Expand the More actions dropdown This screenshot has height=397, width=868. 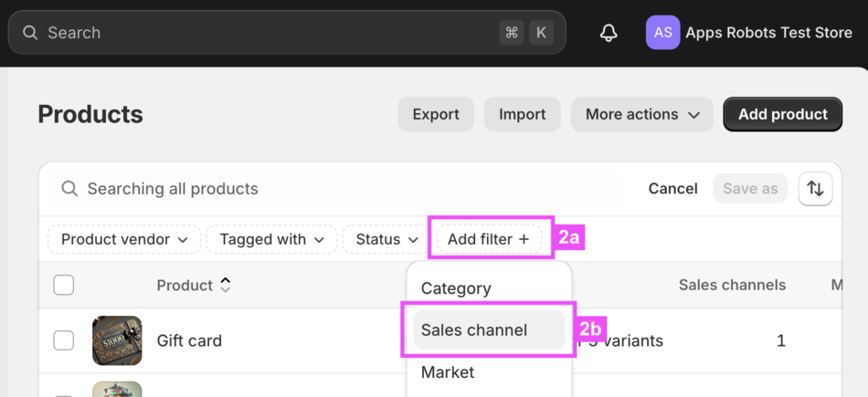point(641,114)
